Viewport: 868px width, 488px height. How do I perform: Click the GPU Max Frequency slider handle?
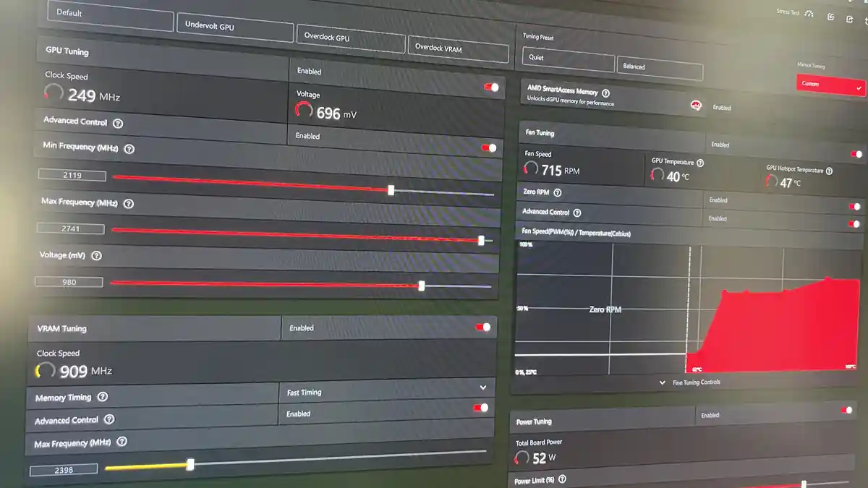[x=482, y=241]
